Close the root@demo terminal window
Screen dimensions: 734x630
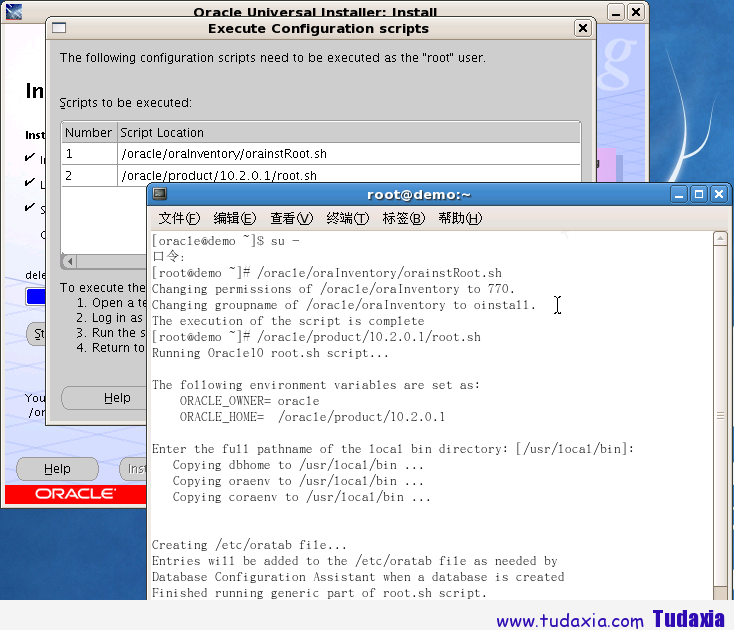(719, 194)
